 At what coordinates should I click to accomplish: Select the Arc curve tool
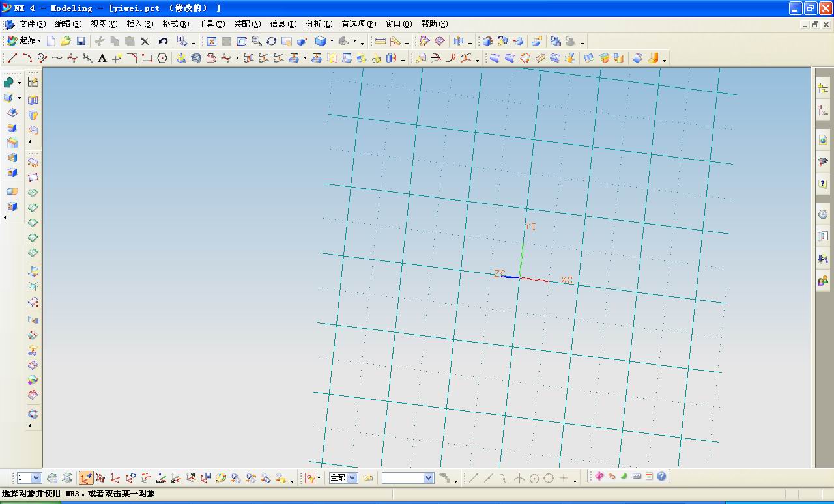point(27,58)
